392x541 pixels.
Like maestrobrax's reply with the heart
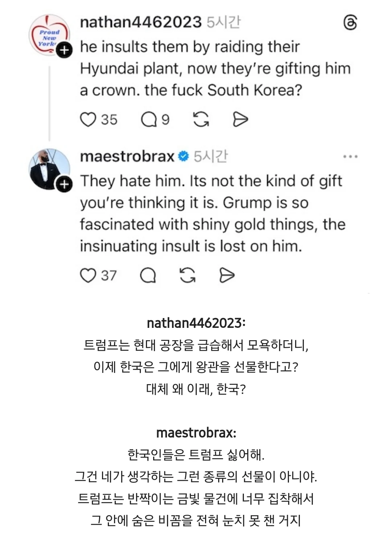[88, 276]
